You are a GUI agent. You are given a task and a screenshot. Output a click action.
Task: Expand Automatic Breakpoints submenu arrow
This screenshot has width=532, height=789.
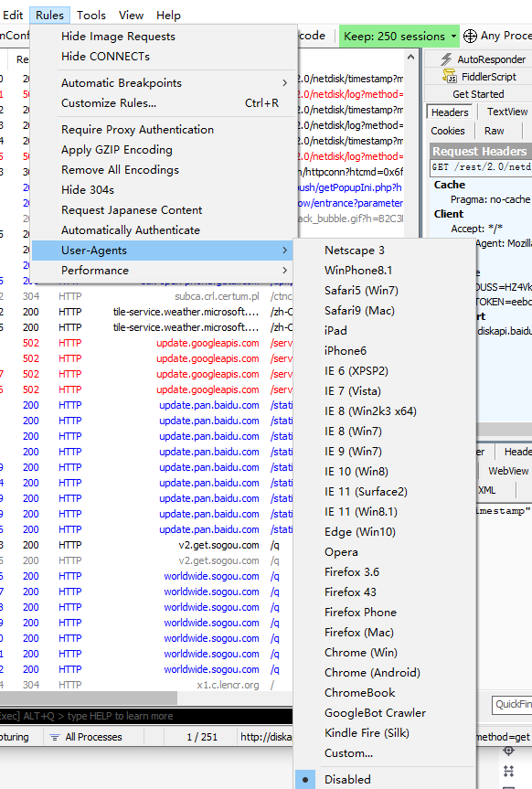(285, 82)
